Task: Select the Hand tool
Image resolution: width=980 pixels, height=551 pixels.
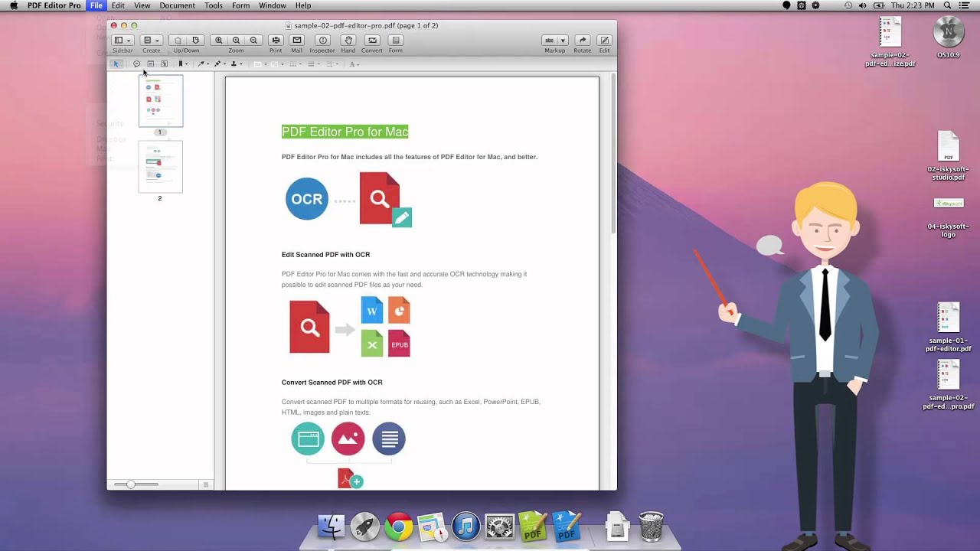Action: pos(348,41)
